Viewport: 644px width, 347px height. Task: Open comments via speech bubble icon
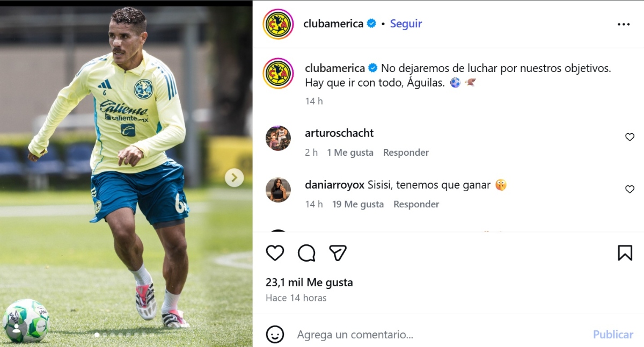tap(306, 252)
